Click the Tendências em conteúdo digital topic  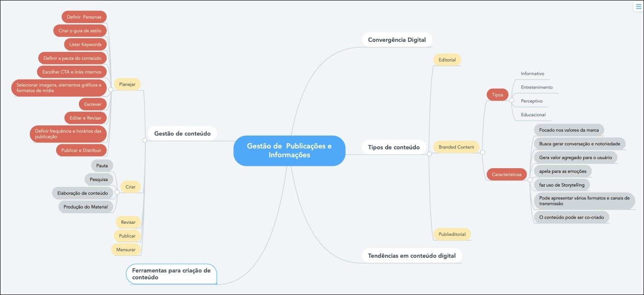[x=412, y=255]
